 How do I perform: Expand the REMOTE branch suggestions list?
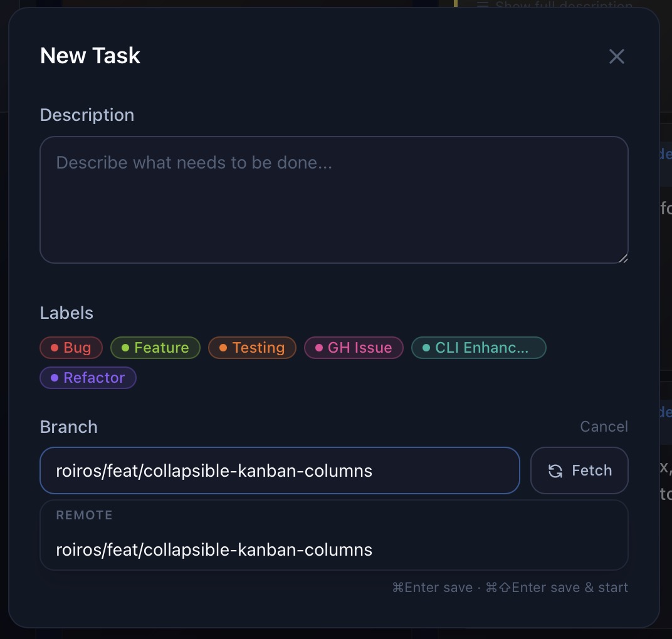(333, 515)
